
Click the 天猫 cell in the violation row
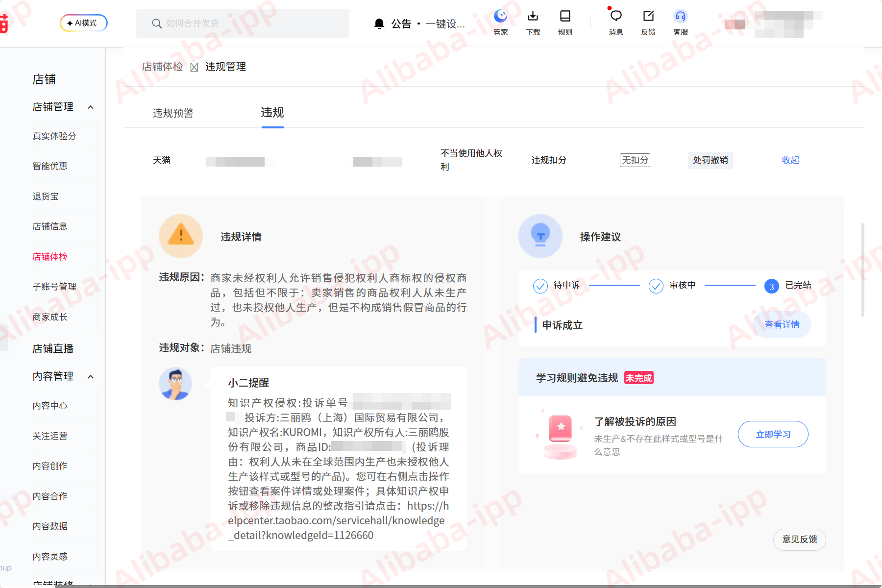[x=162, y=160]
